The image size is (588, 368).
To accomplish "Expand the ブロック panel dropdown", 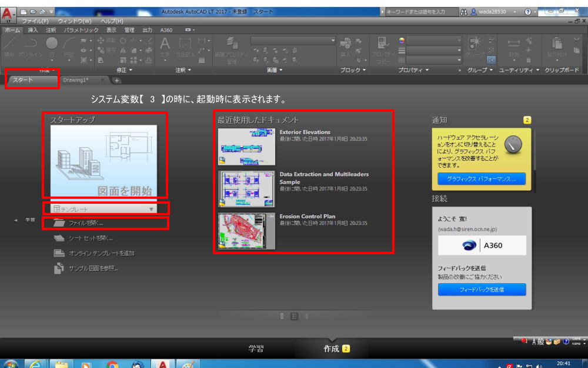I will 352,70.
